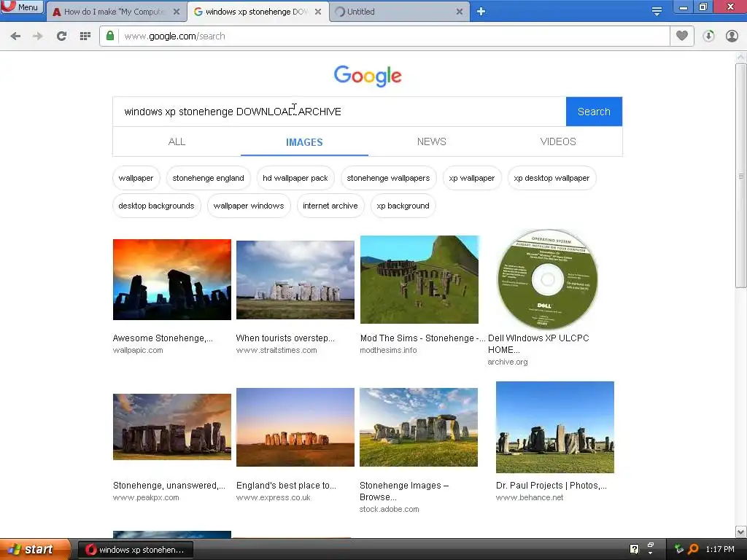Image resolution: width=747 pixels, height=560 pixels.
Task: Reload the page with the refresh icon
Action: point(61,36)
